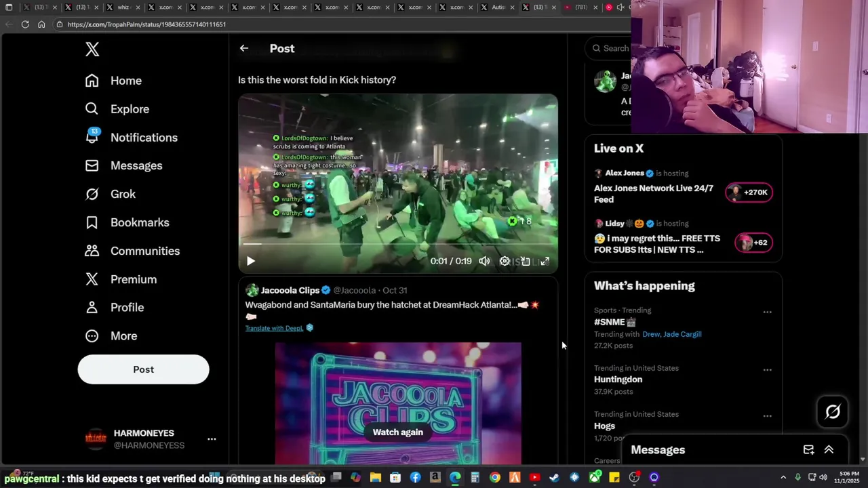The width and height of the screenshot is (868, 488).
Task: Seek on the video progress bar
Action: click(x=398, y=243)
